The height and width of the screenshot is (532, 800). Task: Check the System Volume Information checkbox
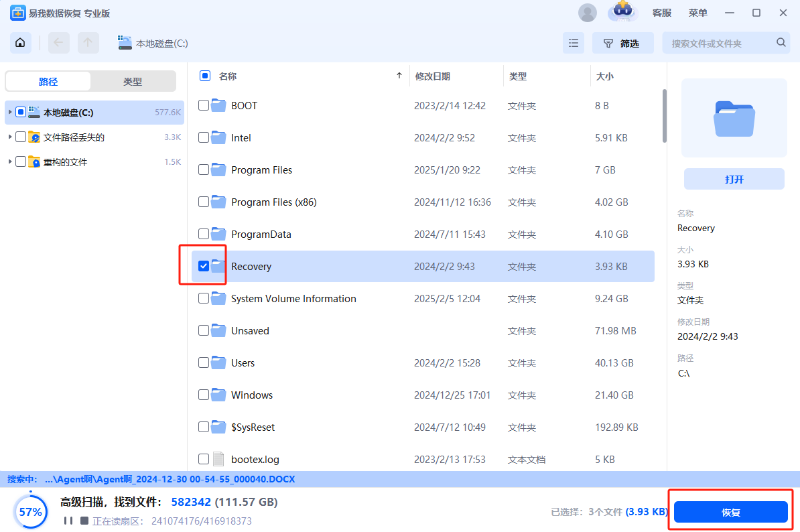(x=204, y=298)
